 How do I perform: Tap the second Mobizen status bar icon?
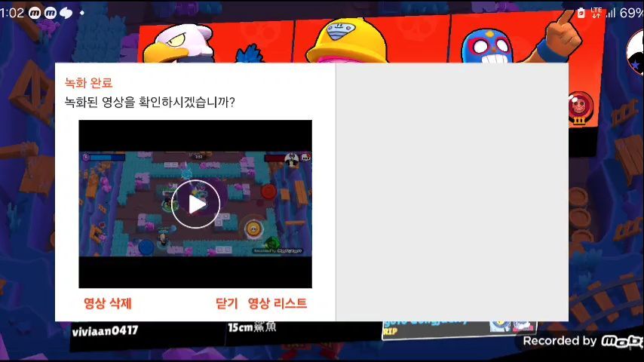point(50,13)
